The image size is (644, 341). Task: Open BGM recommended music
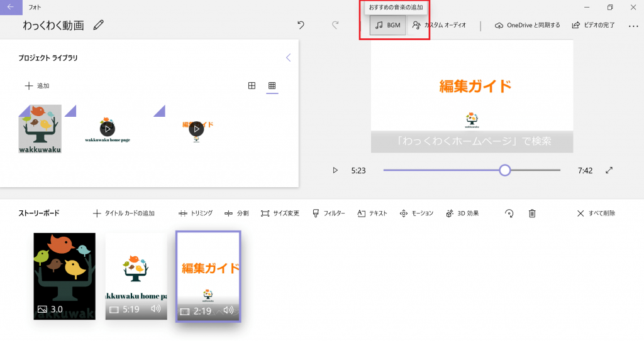point(387,25)
